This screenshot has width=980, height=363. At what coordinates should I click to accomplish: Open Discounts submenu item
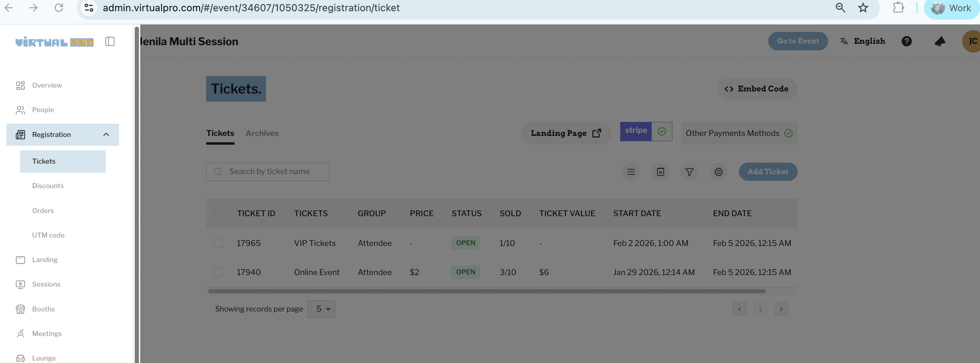48,186
